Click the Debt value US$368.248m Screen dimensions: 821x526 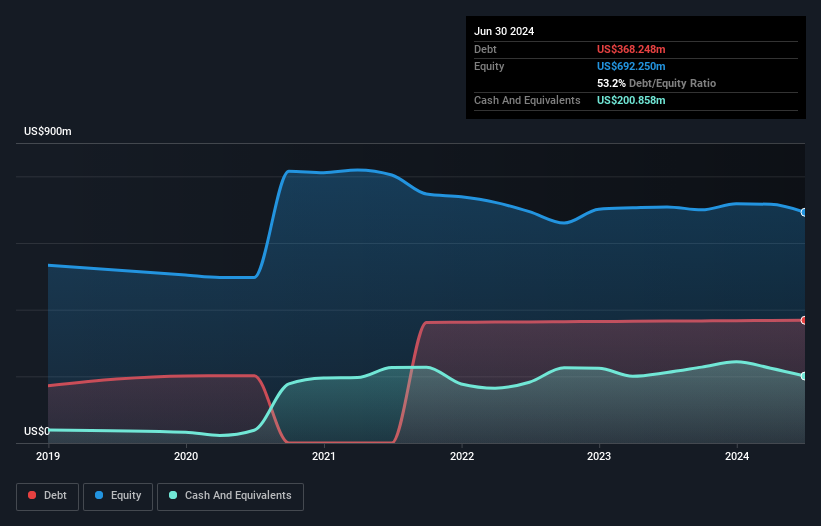coord(631,49)
